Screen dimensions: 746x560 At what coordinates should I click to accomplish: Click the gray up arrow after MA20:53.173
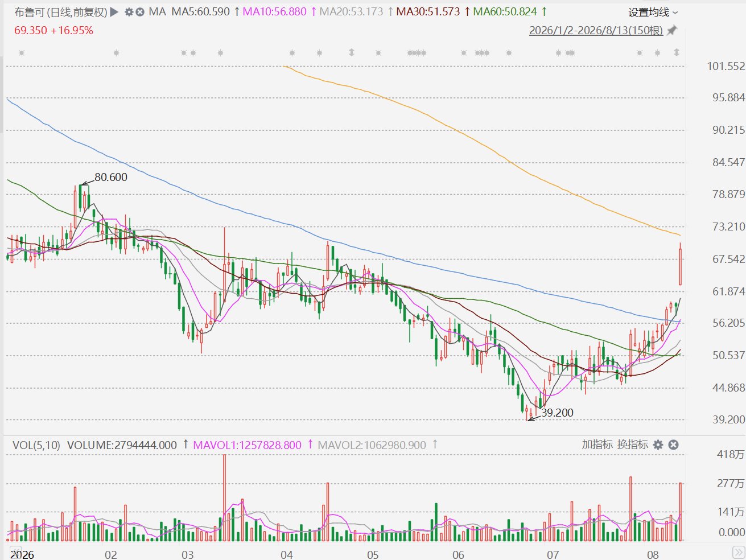pos(390,11)
